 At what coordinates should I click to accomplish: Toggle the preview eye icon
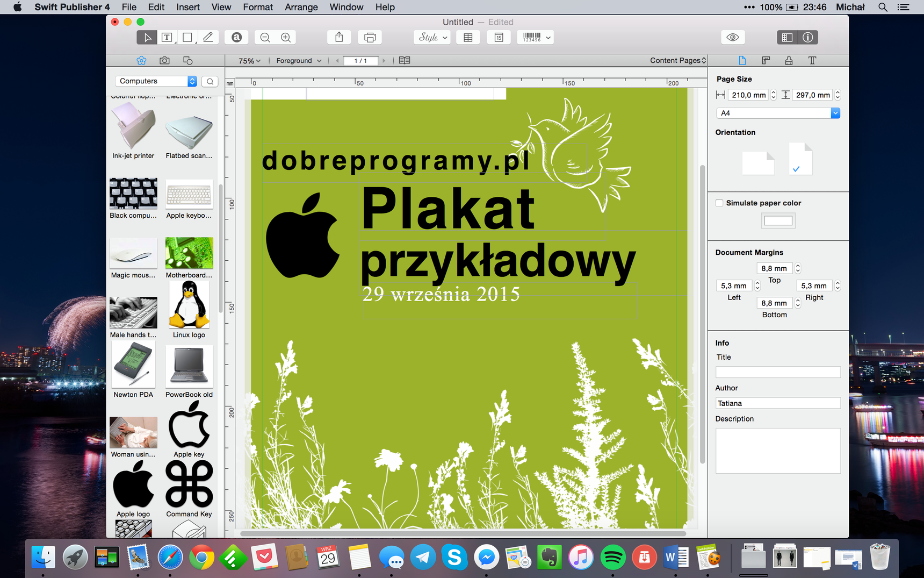[733, 37]
